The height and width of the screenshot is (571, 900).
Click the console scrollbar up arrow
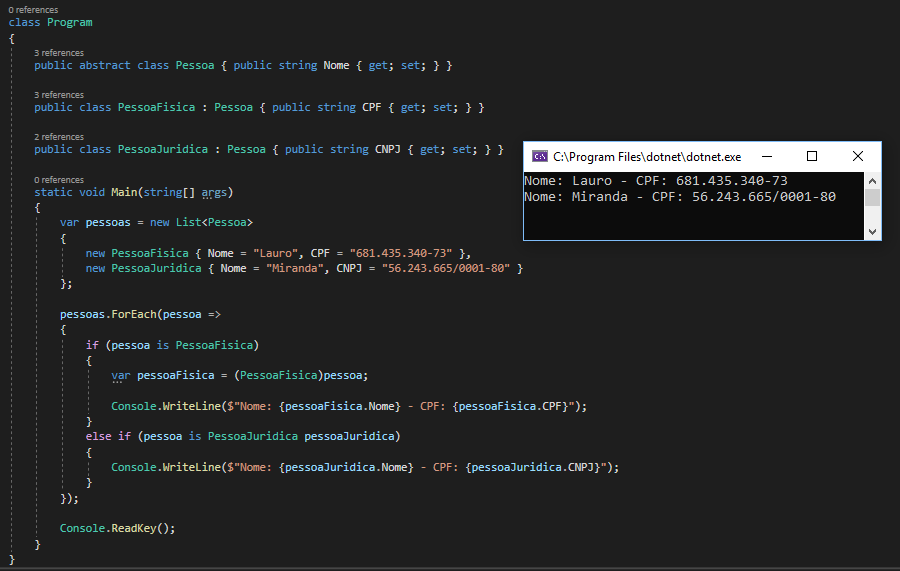click(x=872, y=181)
